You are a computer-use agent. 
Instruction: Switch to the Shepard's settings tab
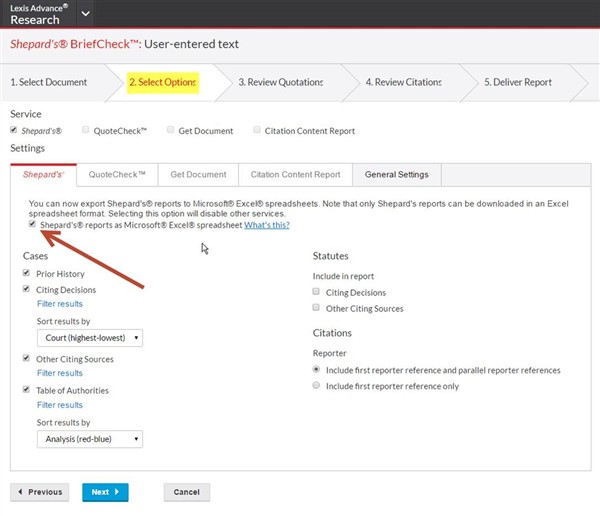43,175
